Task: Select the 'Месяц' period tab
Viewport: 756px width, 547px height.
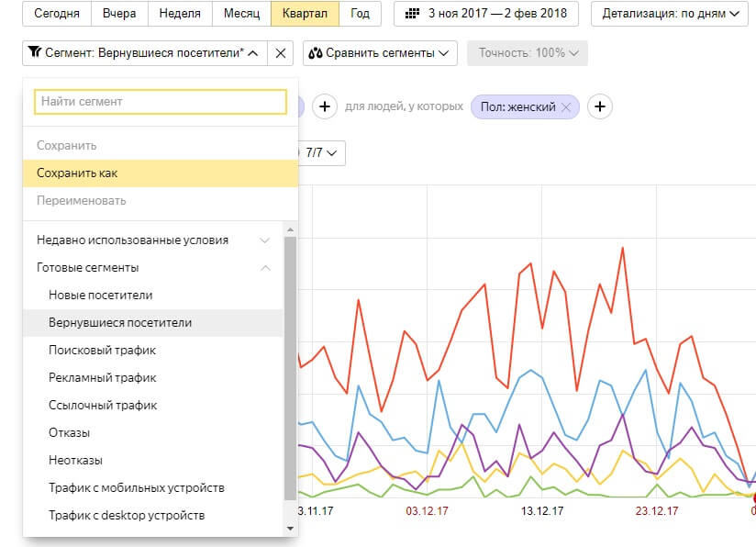Action: coord(241,14)
